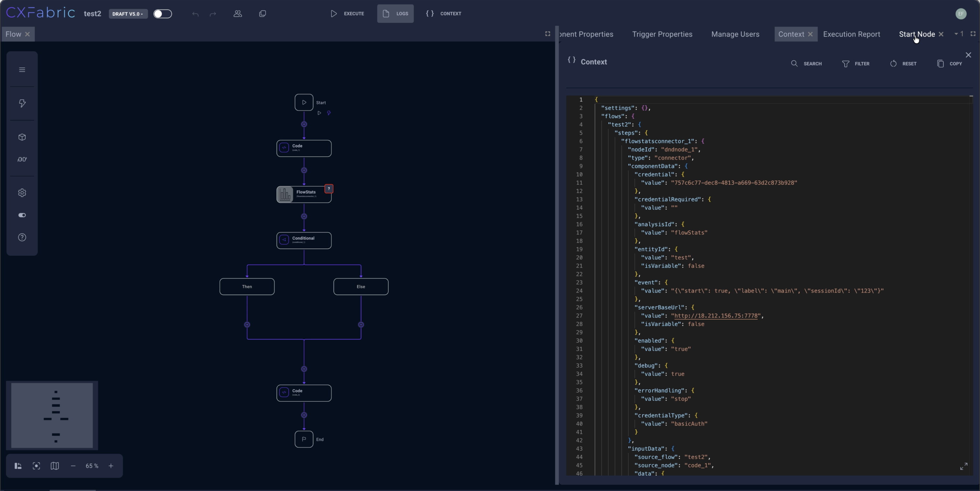This screenshot has width=980, height=491.
Task: Click the red question badge on FlowStats node
Action: (x=329, y=189)
